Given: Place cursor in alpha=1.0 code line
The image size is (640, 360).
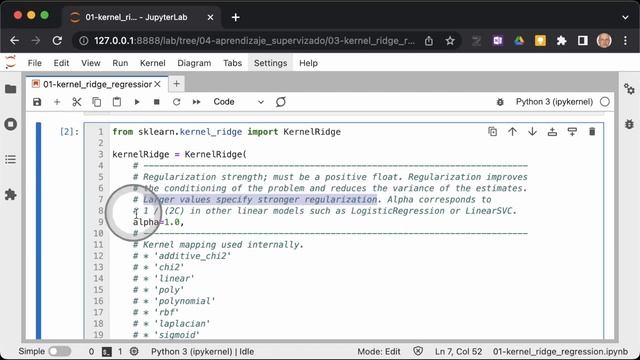Looking at the screenshot, I should 158,222.
